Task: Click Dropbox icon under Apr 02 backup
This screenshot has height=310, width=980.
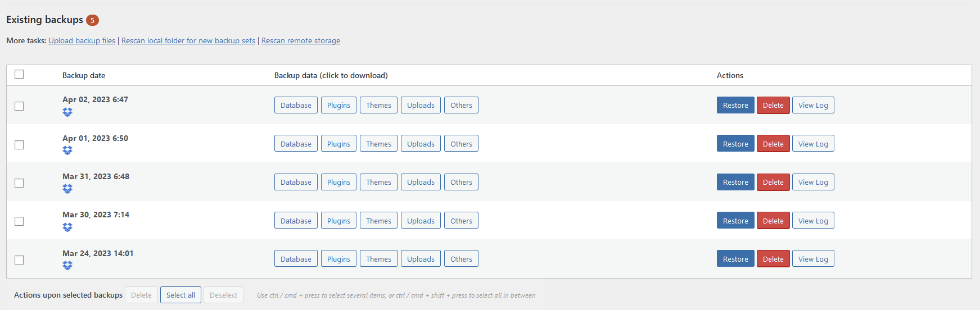Action: pyautogui.click(x=67, y=112)
